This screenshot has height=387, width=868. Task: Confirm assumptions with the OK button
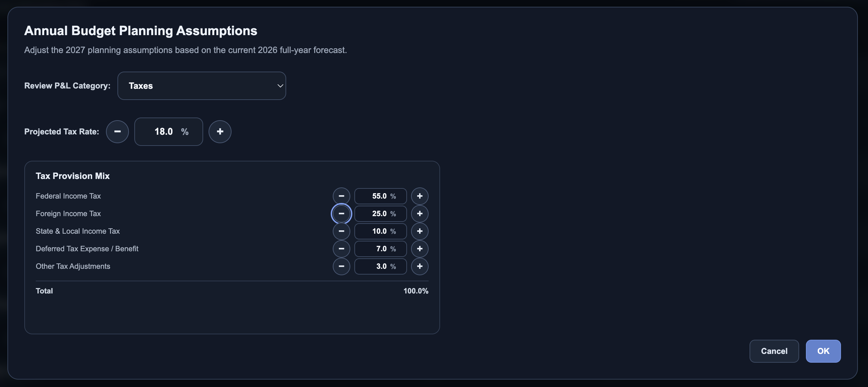[x=823, y=351]
